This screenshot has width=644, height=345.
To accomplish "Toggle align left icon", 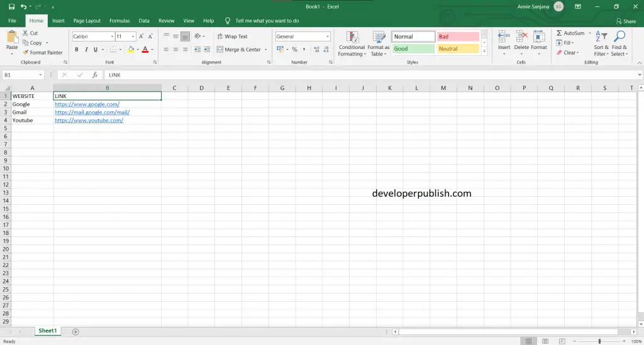I will point(166,50).
